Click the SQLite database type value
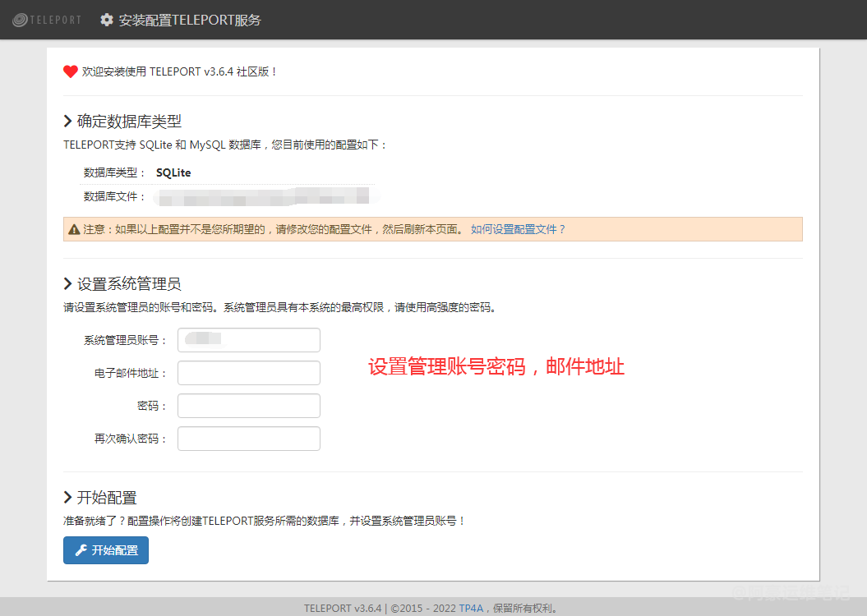 pos(173,172)
